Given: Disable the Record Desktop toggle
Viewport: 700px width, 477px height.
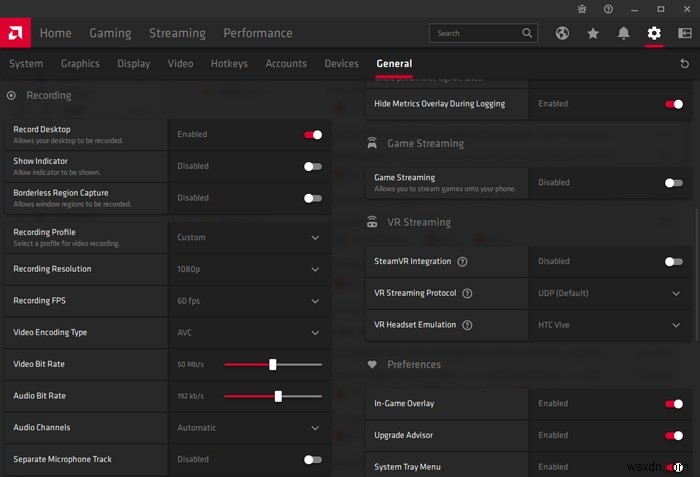Looking at the screenshot, I should 313,134.
